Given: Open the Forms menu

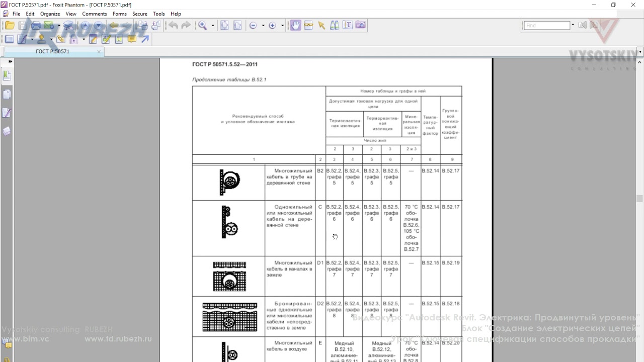Looking at the screenshot, I should [120, 14].
